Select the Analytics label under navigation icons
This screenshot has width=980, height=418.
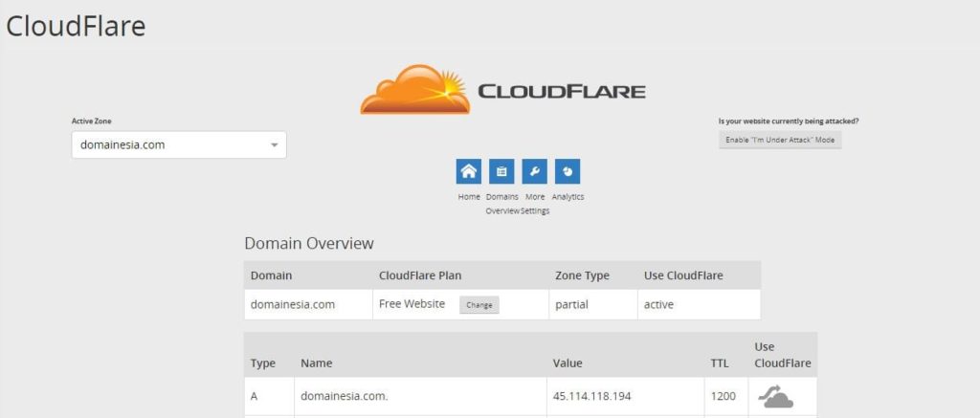(568, 197)
